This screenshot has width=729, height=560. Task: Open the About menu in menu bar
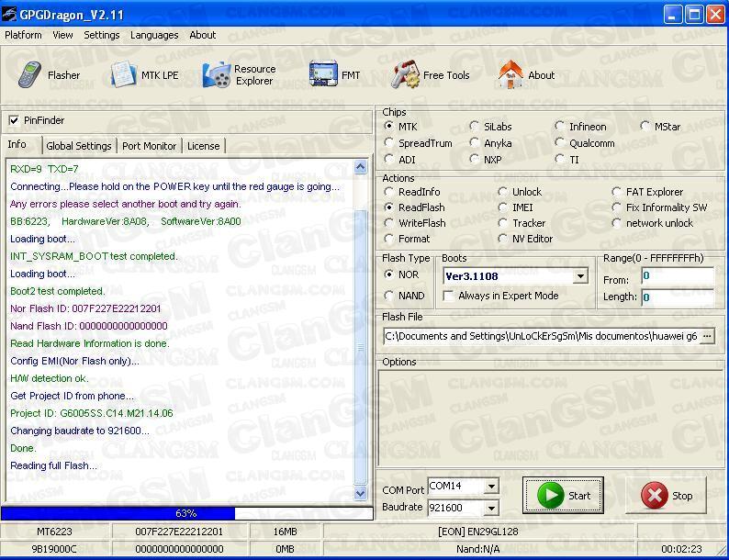(x=203, y=35)
